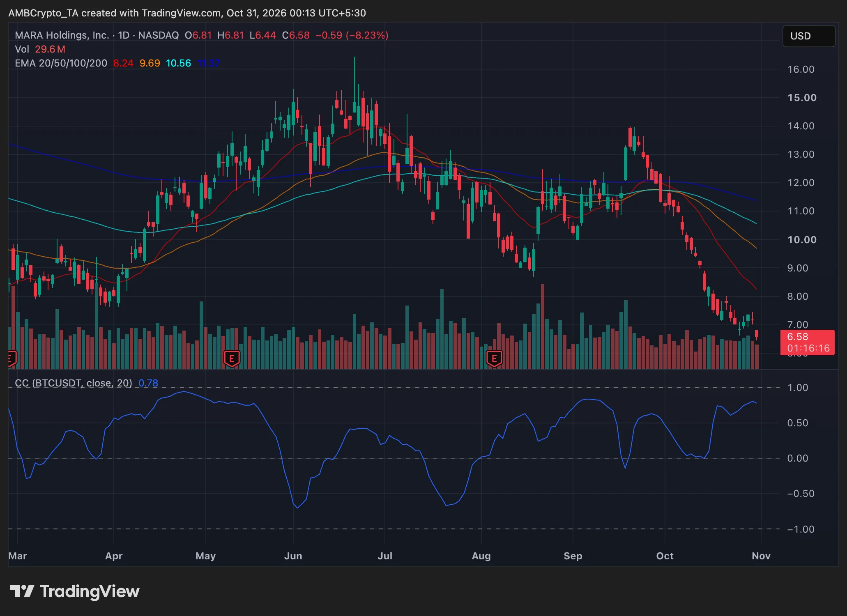Click the MARA Holdings, Inc. symbol title
This screenshot has height=616, width=847.
click(x=62, y=35)
